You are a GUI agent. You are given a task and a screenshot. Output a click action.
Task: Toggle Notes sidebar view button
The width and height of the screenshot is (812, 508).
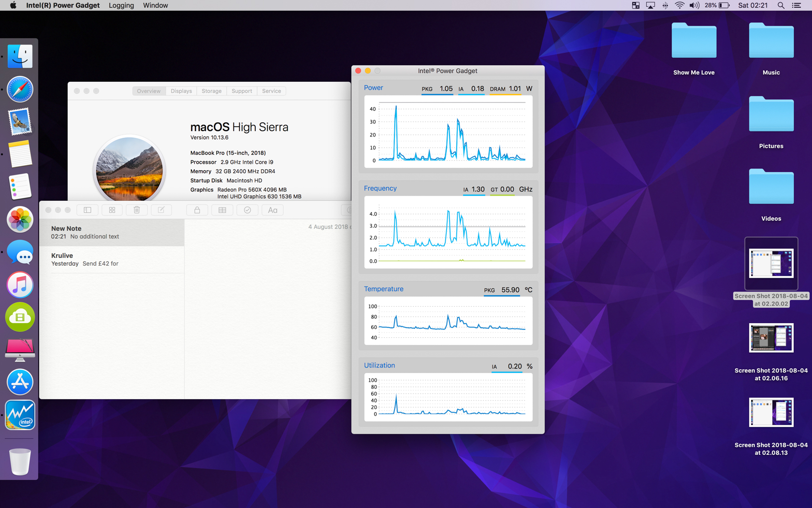(x=87, y=210)
